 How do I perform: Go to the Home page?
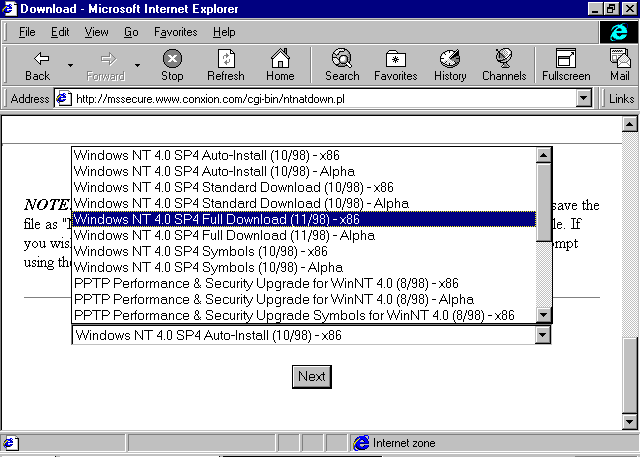pyautogui.click(x=280, y=59)
